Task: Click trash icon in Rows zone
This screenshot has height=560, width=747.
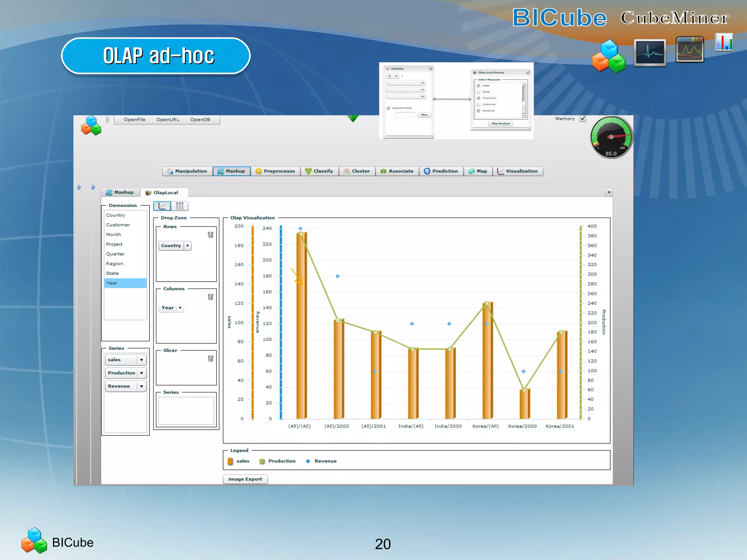Action: (210, 235)
